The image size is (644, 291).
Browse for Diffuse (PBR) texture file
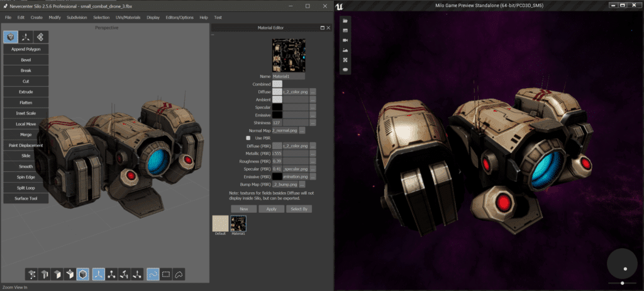(313, 145)
